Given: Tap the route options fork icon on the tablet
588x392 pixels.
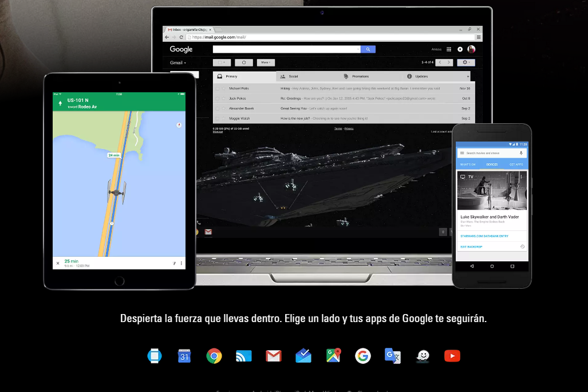Looking at the screenshot, I should point(174,263).
